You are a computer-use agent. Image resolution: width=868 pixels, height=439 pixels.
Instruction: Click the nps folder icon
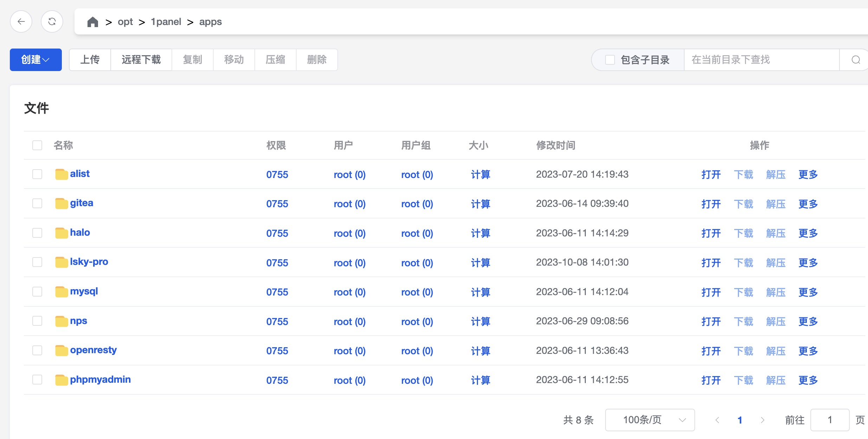[61, 321]
